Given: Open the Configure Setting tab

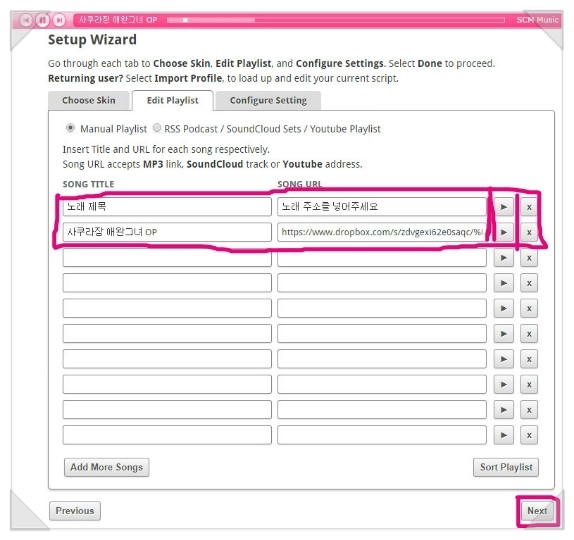Looking at the screenshot, I should (268, 100).
